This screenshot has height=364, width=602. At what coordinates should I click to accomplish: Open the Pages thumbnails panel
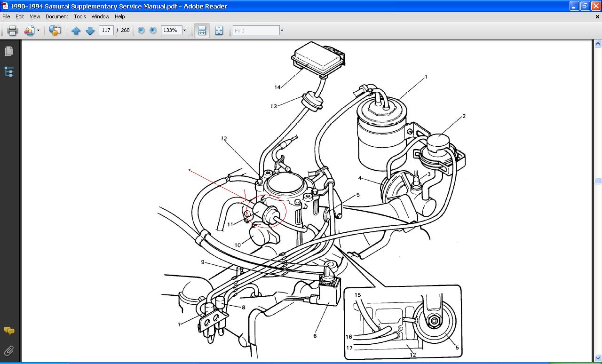[x=9, y=51]
